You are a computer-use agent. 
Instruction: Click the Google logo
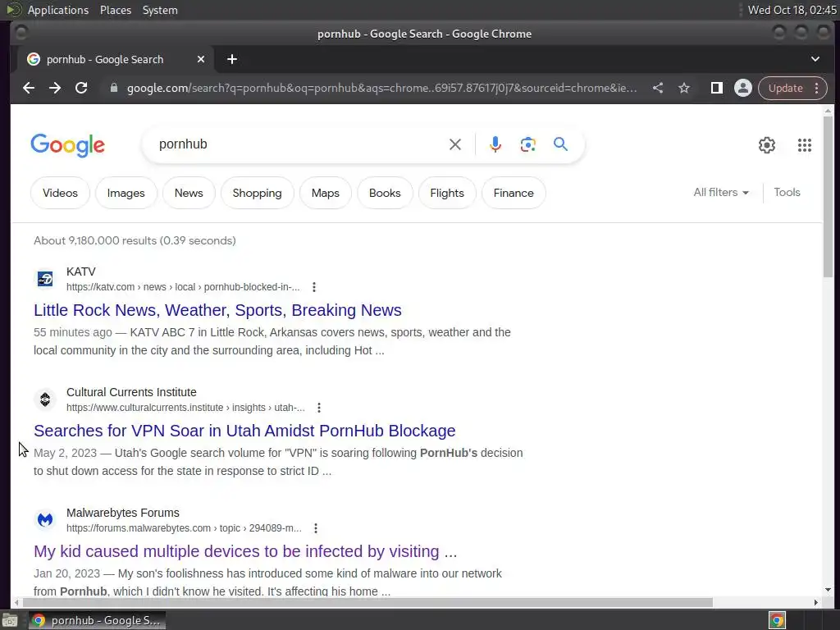click(67, 145)
